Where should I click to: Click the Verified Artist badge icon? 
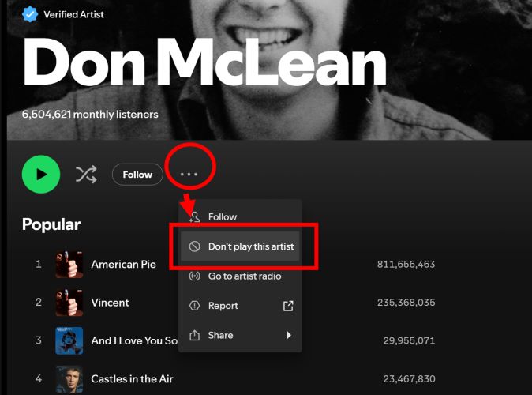[x=30, y=14]
